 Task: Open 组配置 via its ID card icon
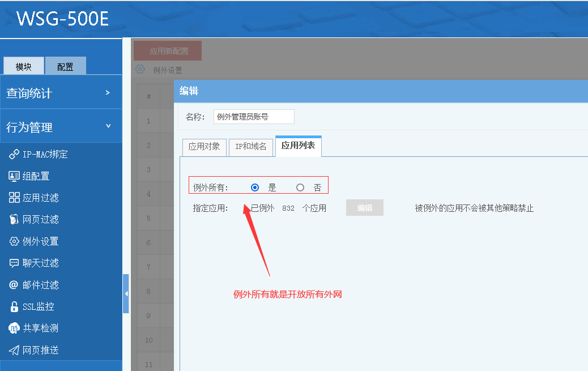(14, 176)
